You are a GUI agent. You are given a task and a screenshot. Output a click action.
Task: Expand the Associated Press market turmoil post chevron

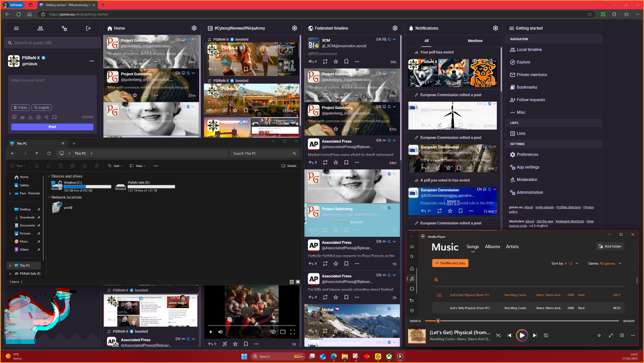click(395, 140)
